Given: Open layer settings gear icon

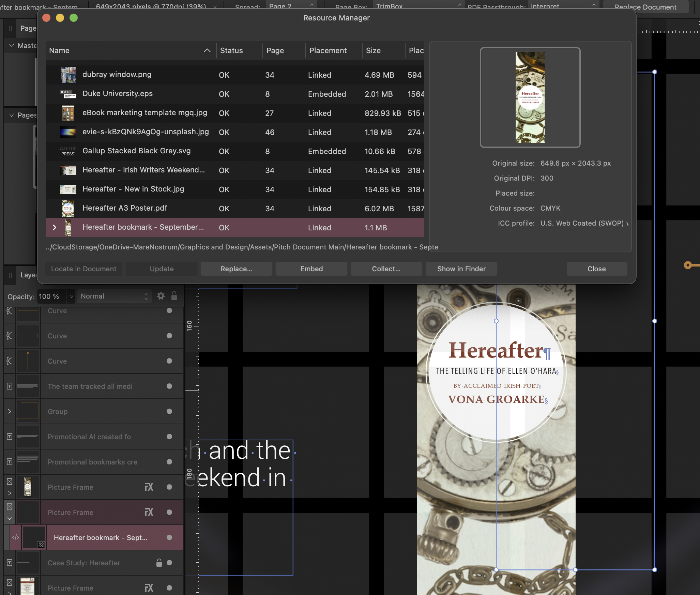Looking at the screenshot, I should coord(161,296).
